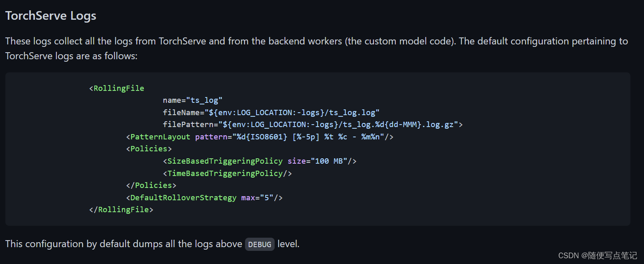
Task: Click the paragraph beginning 'These logs collect all'
Action: [x=317, y=49]
